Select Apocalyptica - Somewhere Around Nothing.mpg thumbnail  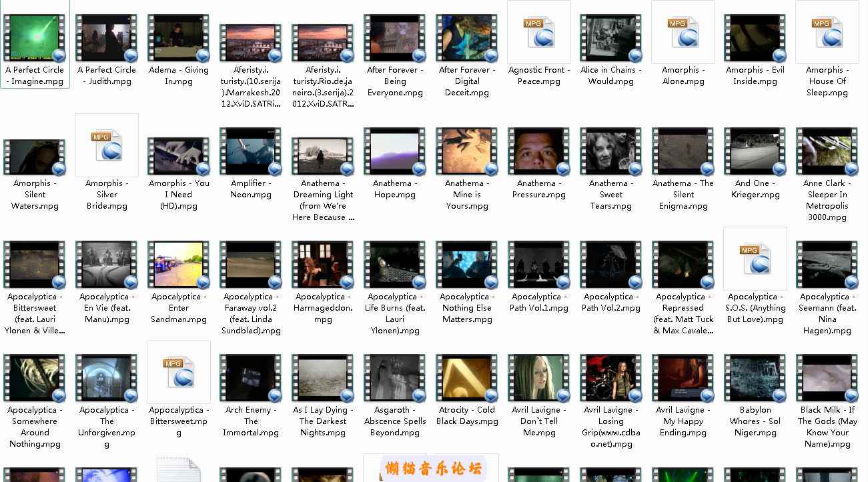(35, 379)
